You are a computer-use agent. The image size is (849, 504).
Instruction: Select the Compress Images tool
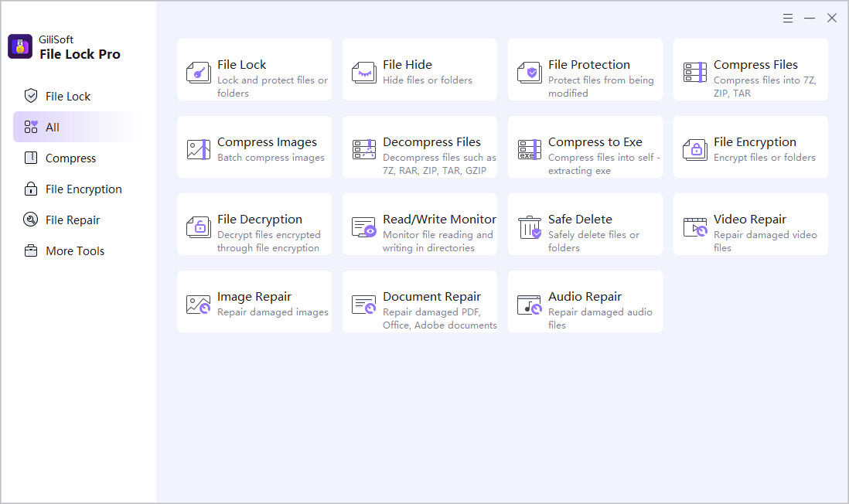pos(254,147)
